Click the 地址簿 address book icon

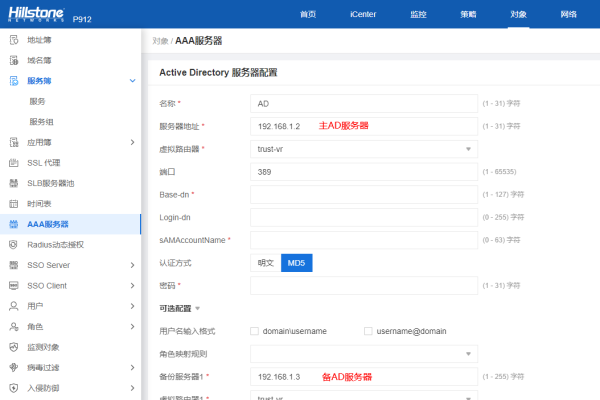pyautogui.click(x=14, y=40)
